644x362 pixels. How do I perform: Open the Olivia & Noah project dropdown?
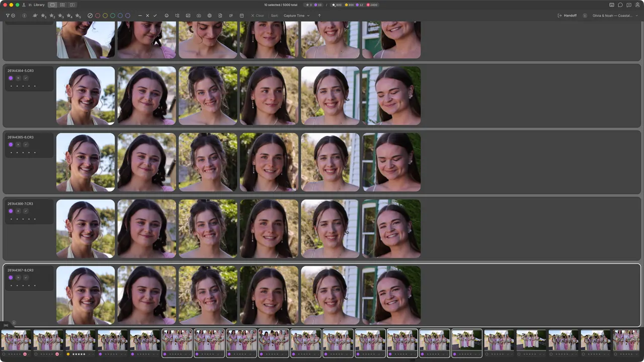pyautogui.click(x=615, y=16)
